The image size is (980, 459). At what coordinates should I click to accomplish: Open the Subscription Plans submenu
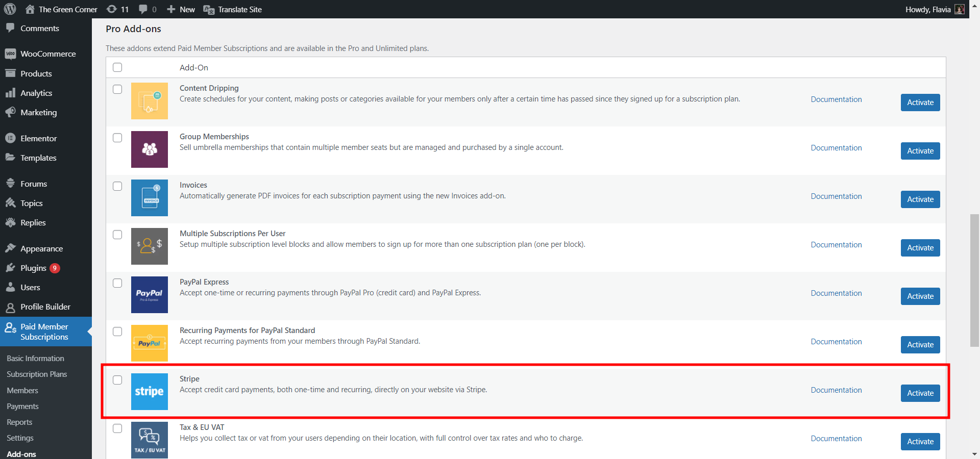37,374
